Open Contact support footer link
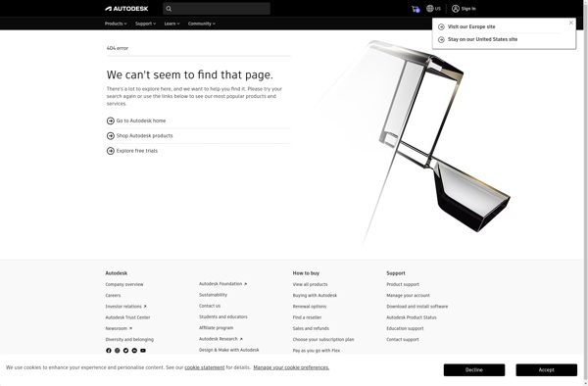Image resolution: width=588 pixels, height=386 pixels. [x=403, y=340]
